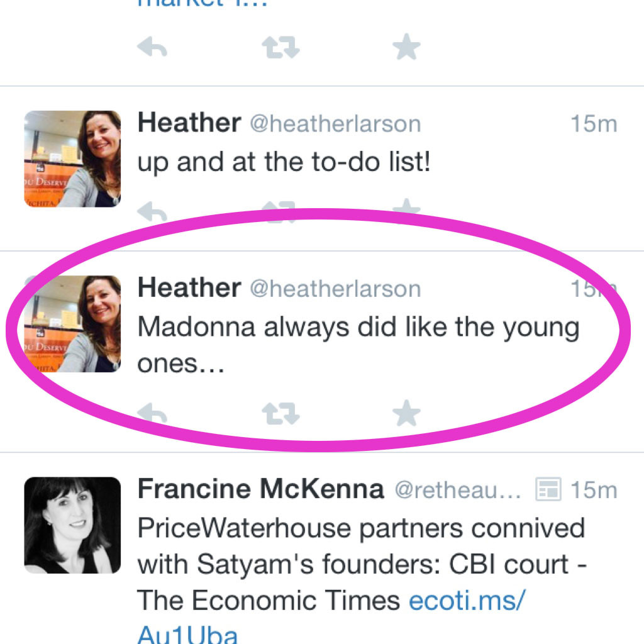The image size is (644, 644).
Task: Reply to the topmost partially visible tweet
Action: 152,47
